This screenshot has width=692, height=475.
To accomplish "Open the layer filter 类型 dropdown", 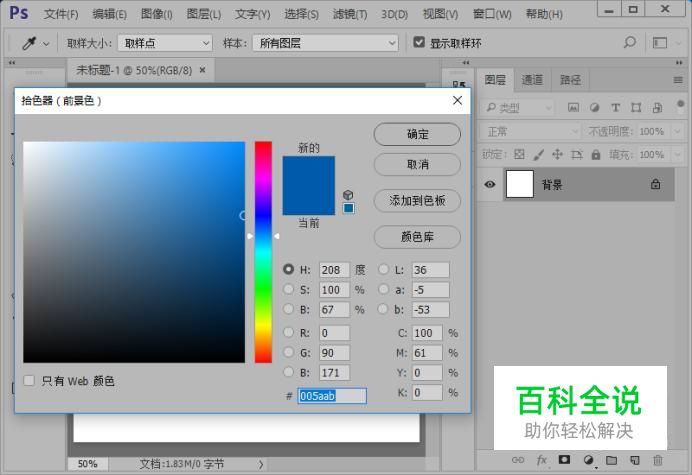I will coord(518,108).
